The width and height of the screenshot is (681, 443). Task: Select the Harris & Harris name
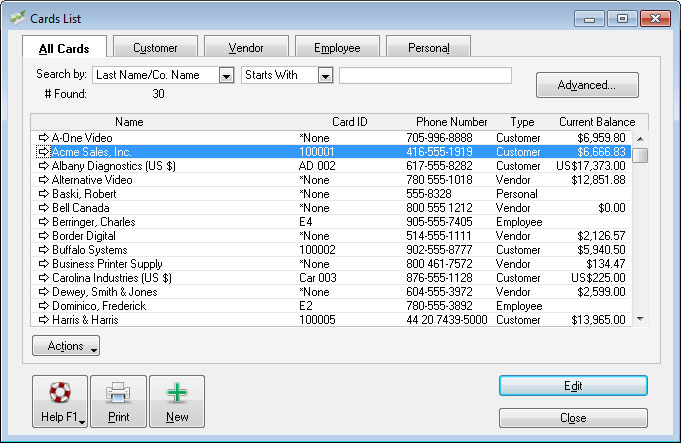85,320
